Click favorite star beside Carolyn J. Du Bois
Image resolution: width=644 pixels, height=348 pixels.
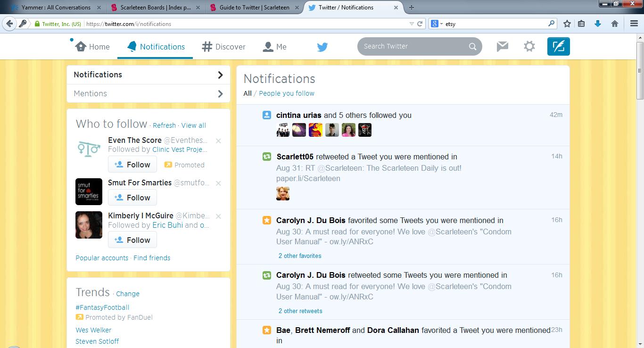(x=266, y=220)
